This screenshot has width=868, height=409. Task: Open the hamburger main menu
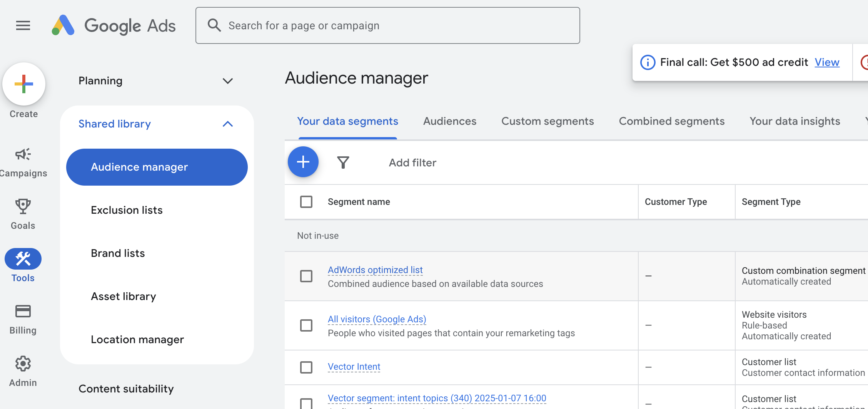coord(23,26)
